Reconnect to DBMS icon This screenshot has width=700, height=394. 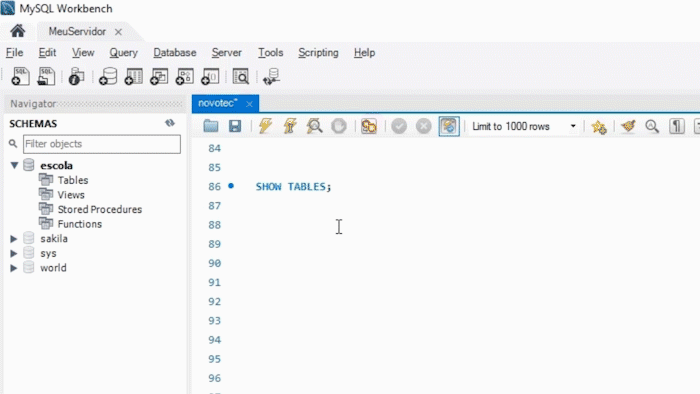271,76
